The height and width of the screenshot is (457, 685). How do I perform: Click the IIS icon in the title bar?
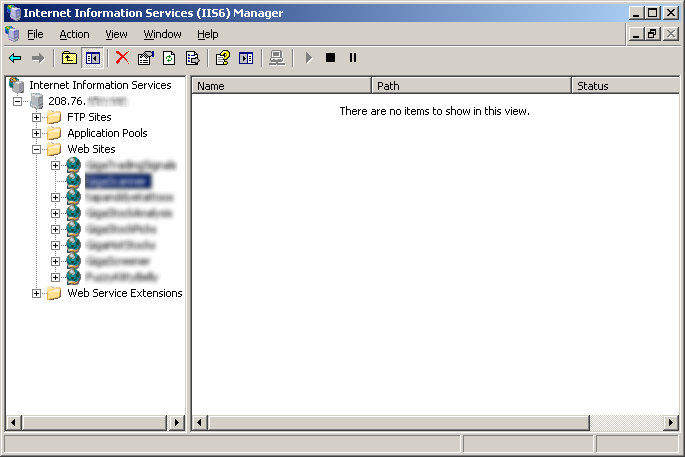click(x=14, y=13)
